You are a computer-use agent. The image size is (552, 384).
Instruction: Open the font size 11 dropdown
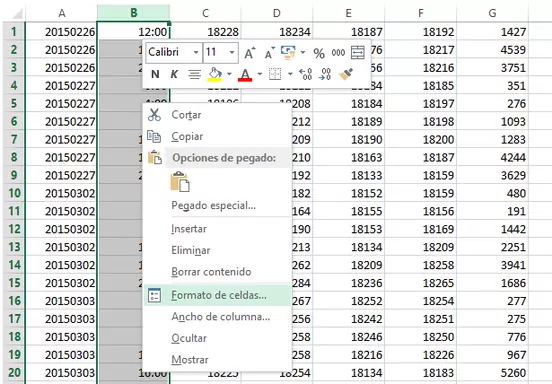tap(232, 52)
